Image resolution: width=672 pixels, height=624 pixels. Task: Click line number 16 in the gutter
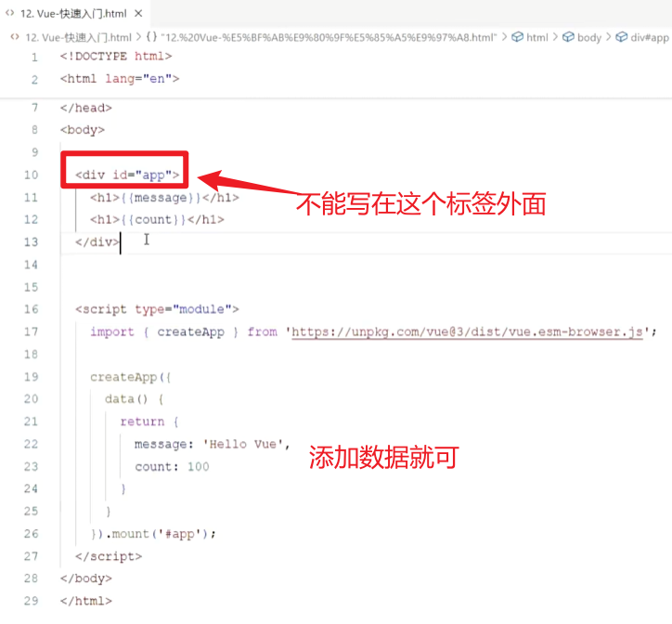point(31,309)
